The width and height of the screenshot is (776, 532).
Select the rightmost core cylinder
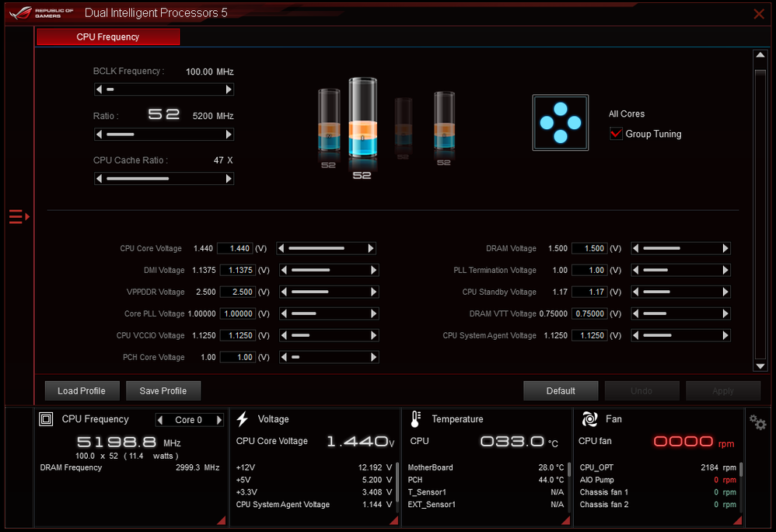point(444,121)
